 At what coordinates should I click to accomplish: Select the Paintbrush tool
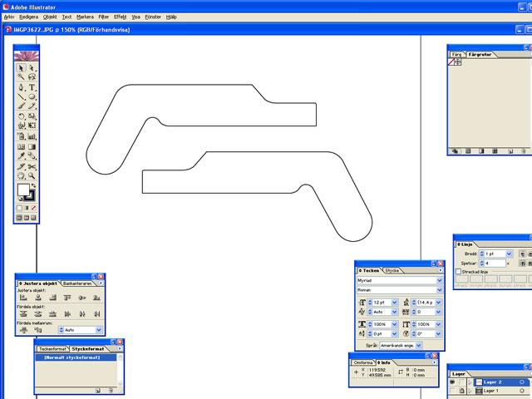pyautogui.click(x=22, y=106)
